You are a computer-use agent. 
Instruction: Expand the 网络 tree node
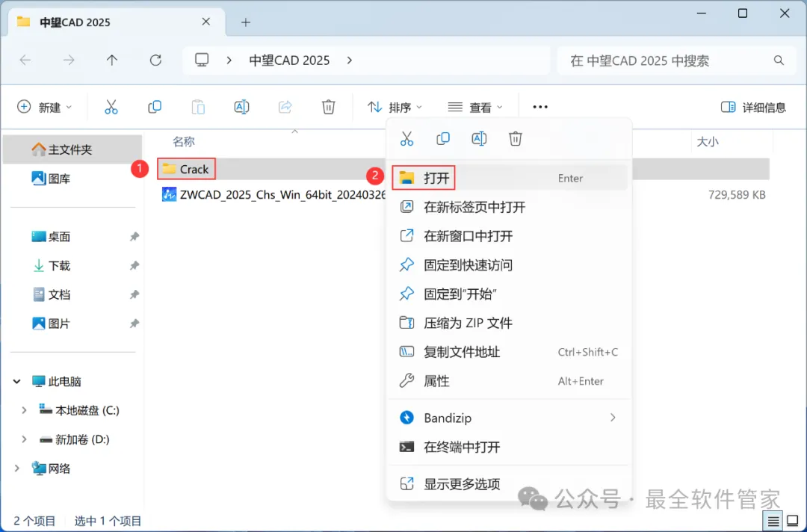pos(16,468)
